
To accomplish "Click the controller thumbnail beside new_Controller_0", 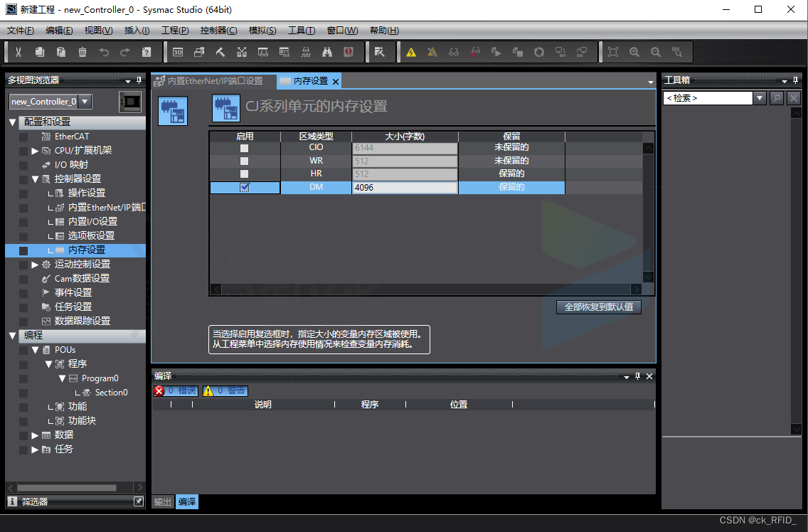I will 130,102.
